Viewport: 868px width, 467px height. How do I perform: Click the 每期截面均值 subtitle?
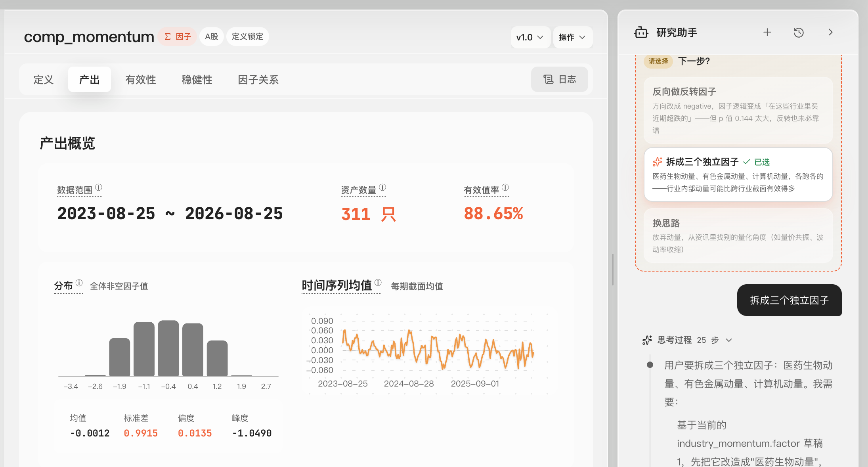point(417,286)
